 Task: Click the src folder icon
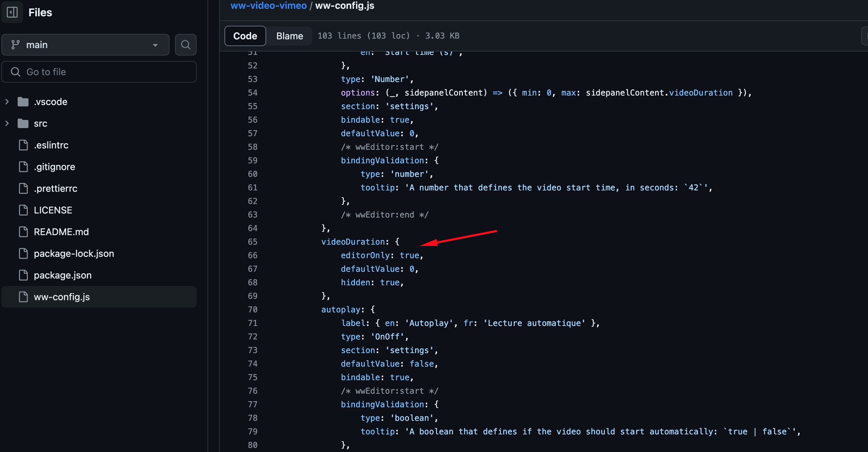pos(23,123)
